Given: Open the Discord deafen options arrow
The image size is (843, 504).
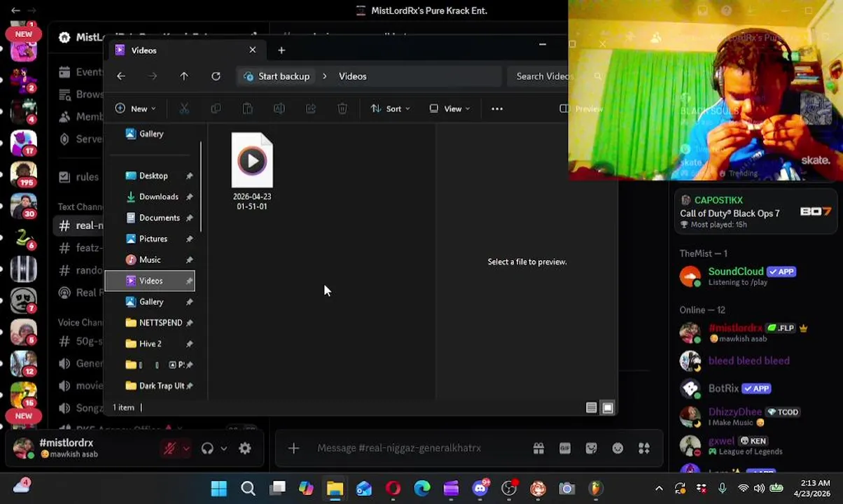Looking at the screenshot, I should click(223, 449).
